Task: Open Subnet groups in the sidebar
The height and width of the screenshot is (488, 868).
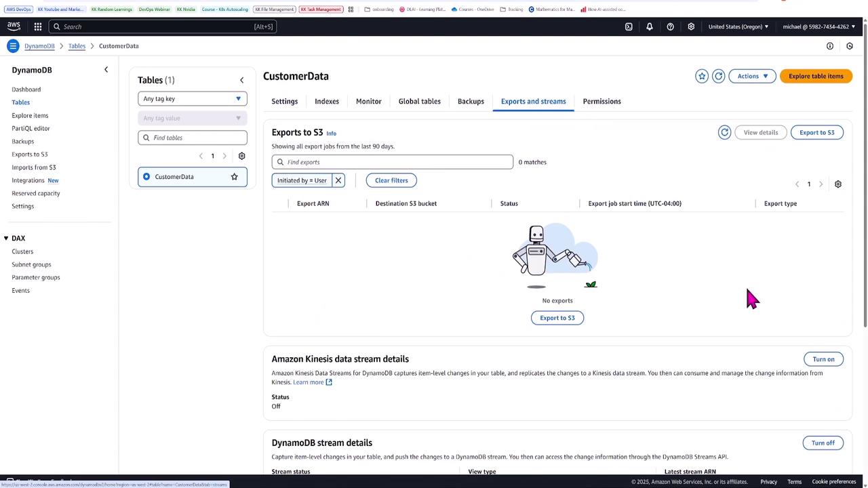Action: point(31,264)
